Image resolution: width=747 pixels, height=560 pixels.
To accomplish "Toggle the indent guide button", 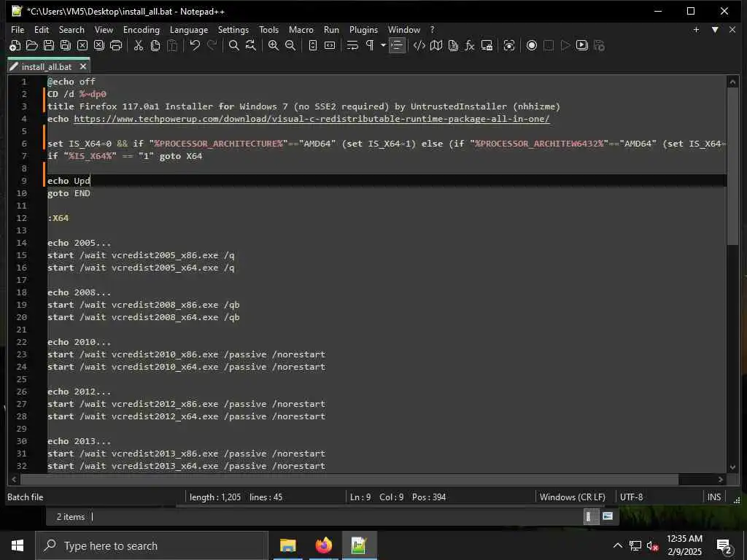I will coord(397,46).
